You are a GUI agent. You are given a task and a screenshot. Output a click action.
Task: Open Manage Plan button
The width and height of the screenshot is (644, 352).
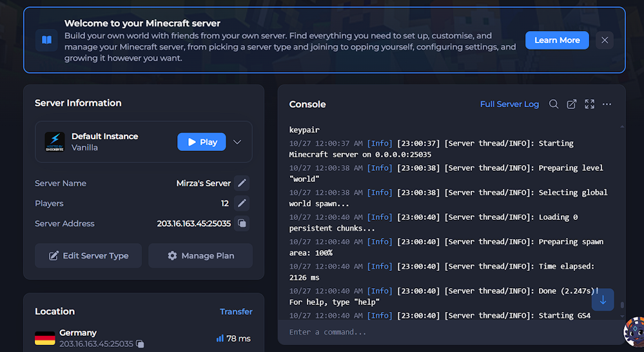tap(200, 255)
